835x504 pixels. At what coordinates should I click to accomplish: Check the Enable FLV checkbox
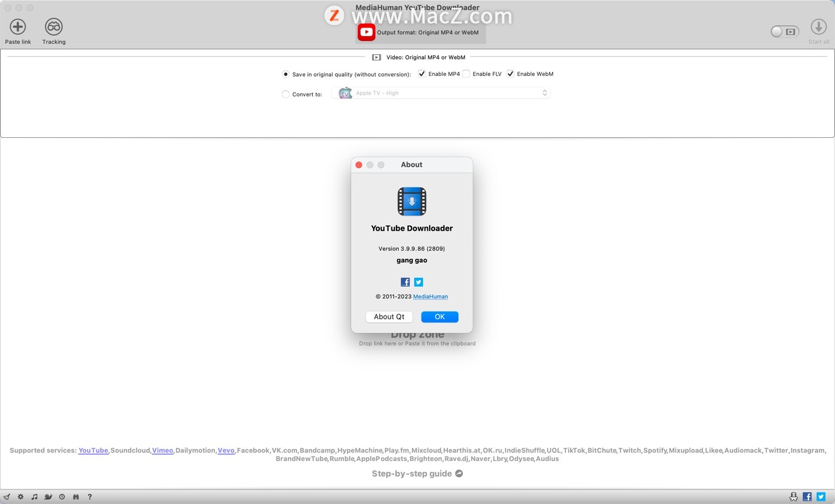(466, 74)
